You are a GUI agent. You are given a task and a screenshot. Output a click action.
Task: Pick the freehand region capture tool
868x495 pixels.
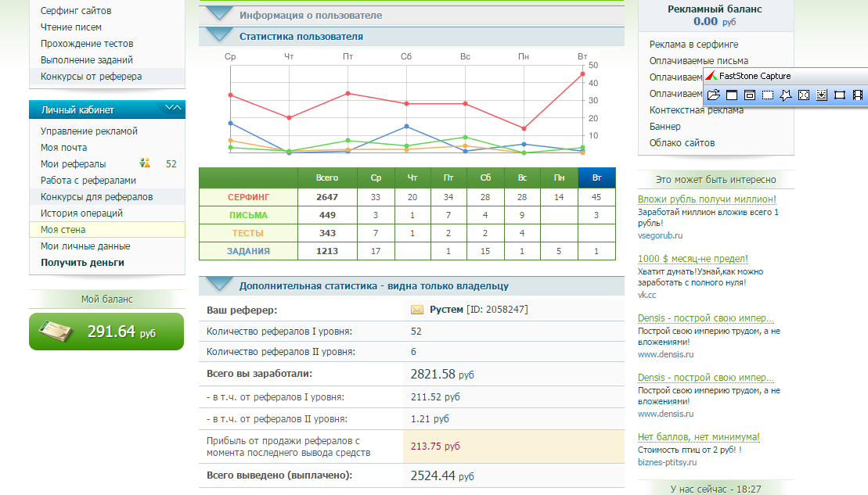[786, 95]
